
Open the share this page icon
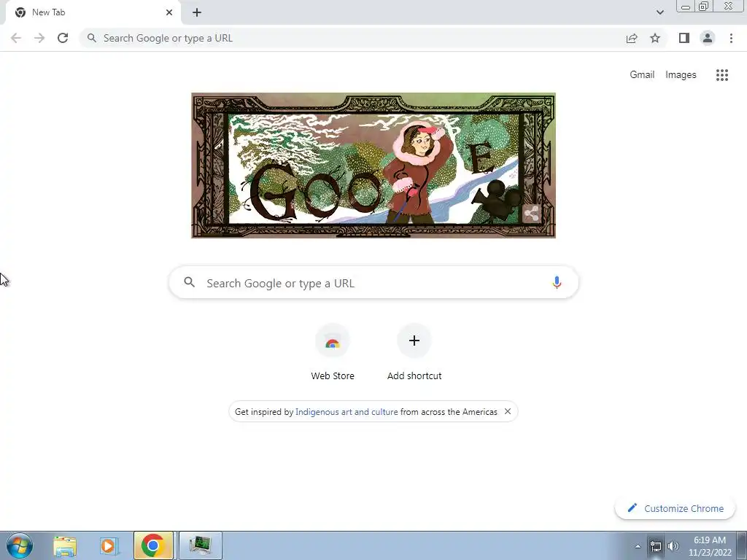[x=632, y=38]
